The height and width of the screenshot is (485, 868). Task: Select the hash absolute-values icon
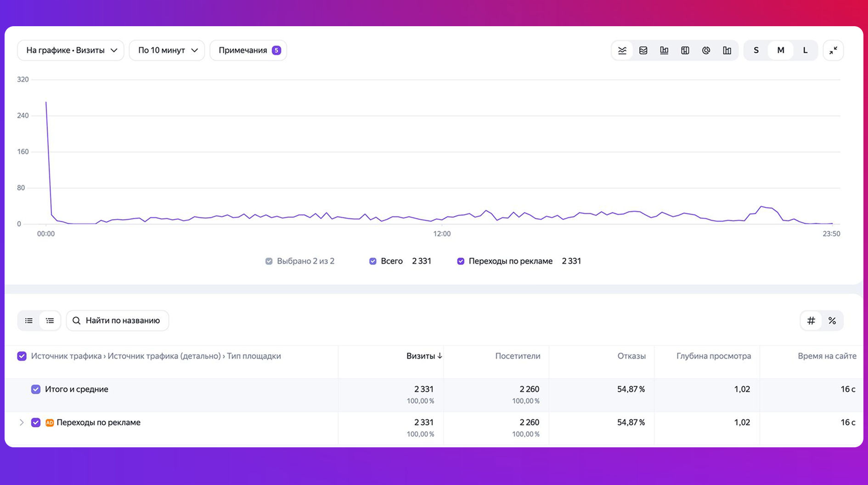811,320
